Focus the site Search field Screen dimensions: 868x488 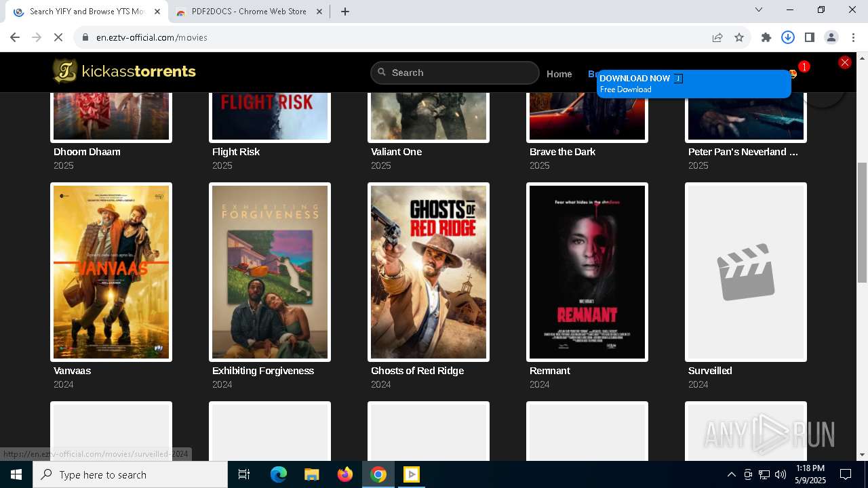click(x=455, y=73)
